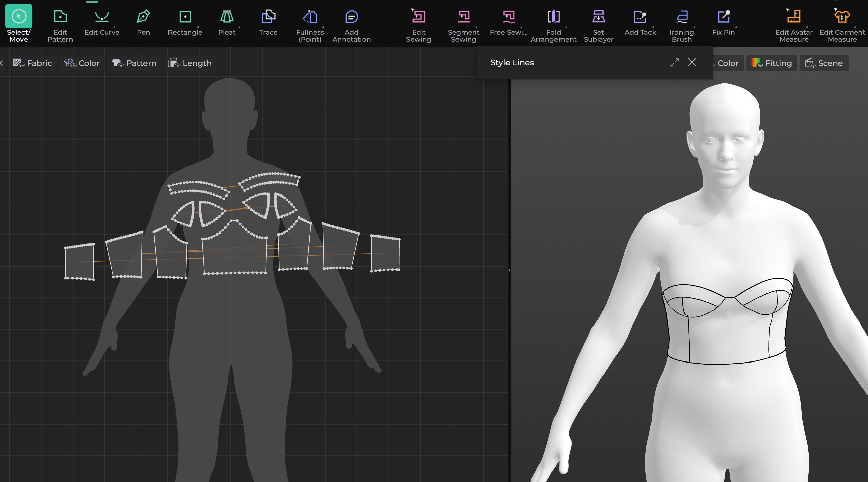Switch to the Fabric tab
Viewport: 868px width, 482px height.
tap(32, 63)
